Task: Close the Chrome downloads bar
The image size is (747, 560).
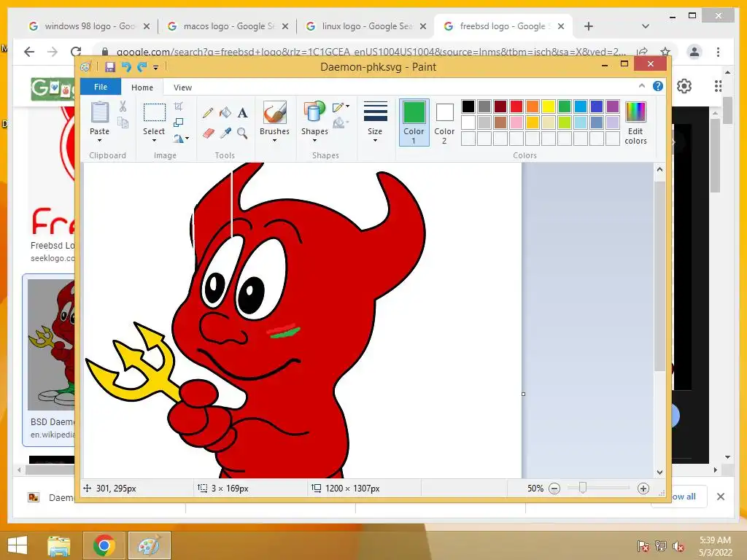Action: [x=721, y=497]
